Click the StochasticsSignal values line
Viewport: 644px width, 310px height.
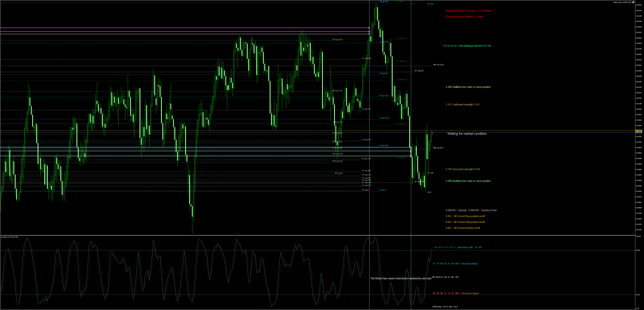tap(456, 293)
